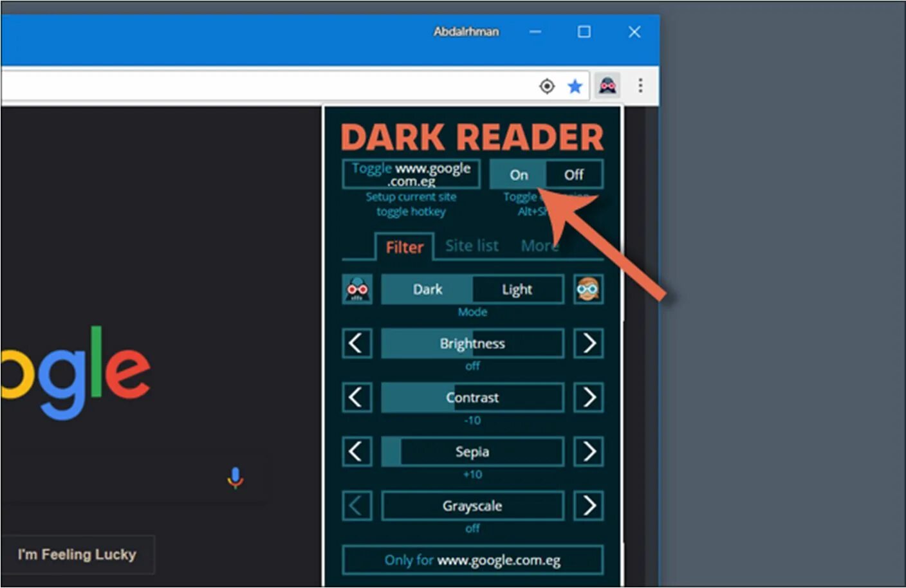Image resolution: width=906 pixels, height=588 pixels.
Task: Switch to the Filter tab
Action: [x=405, y=247]
